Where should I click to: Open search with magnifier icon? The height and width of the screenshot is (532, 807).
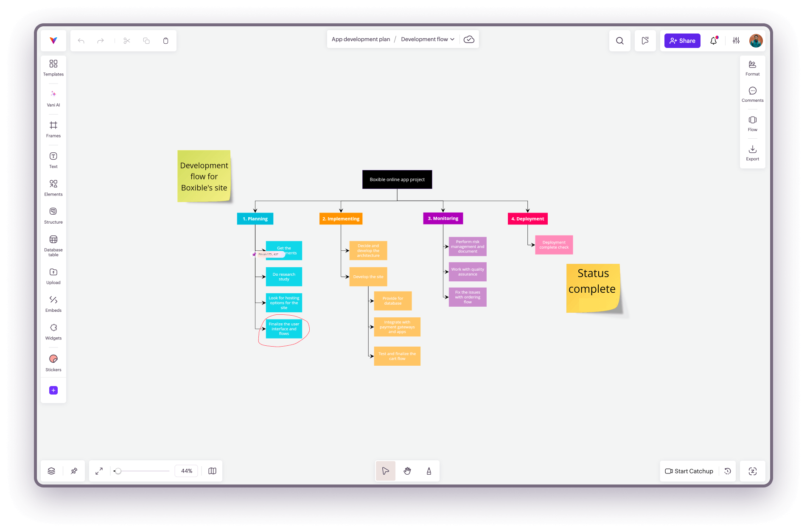[620, 41]
